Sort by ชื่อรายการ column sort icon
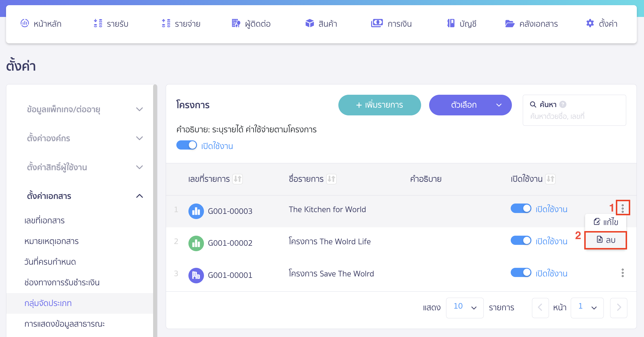Viewport: 644px width, 337px height. coord(331,179)
